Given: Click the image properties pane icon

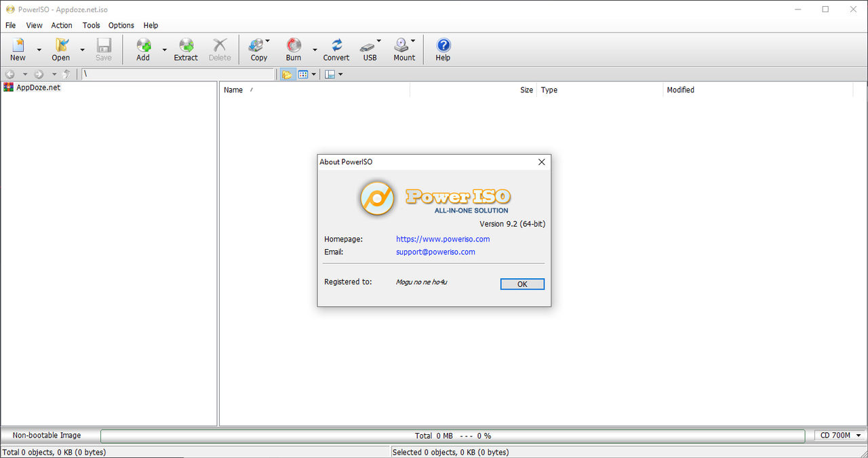Looking at the screenshot, I should tap(330, 74).
